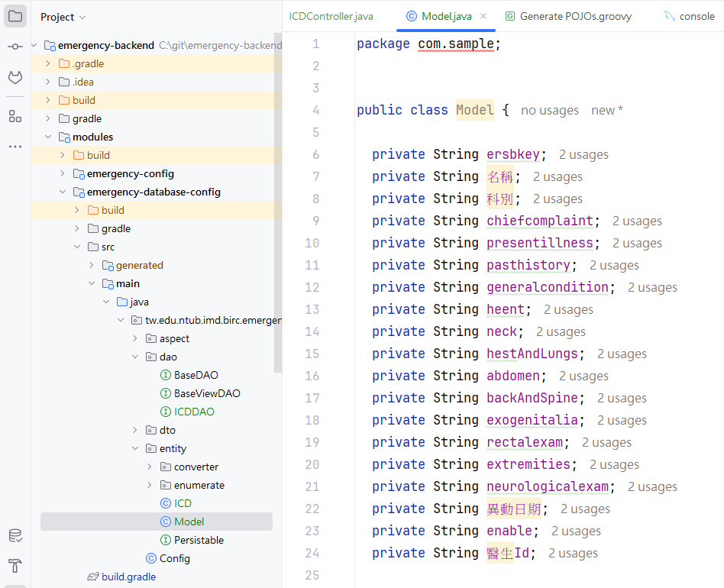Click the Model class name in code

475,110
